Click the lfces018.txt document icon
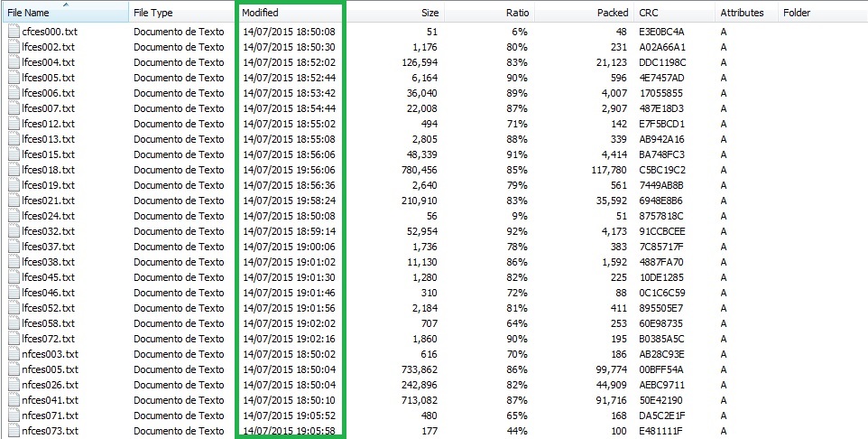 pyautogui.click(x=14, y=170)
